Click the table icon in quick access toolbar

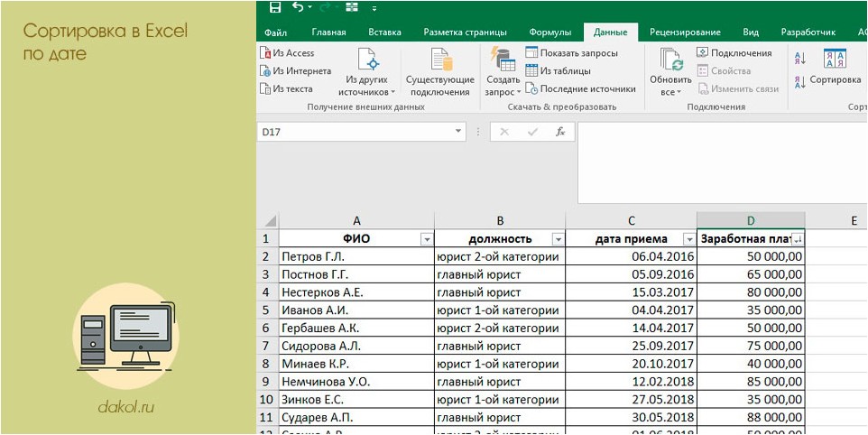[352, 7]
